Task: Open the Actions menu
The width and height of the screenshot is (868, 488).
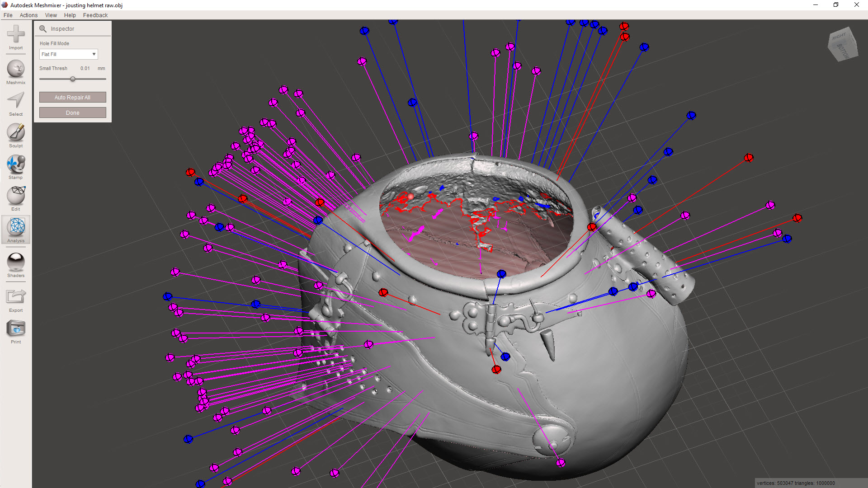Action: click(x=28, y=15)
